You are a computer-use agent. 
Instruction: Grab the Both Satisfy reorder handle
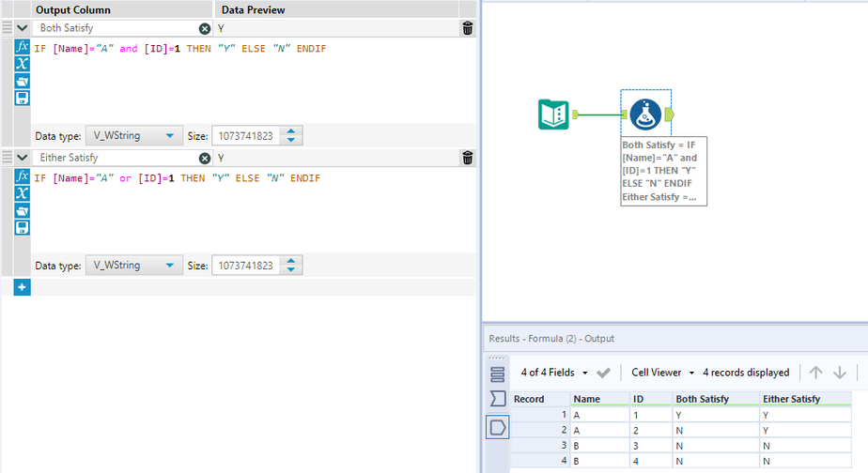[x=8, y=27]
